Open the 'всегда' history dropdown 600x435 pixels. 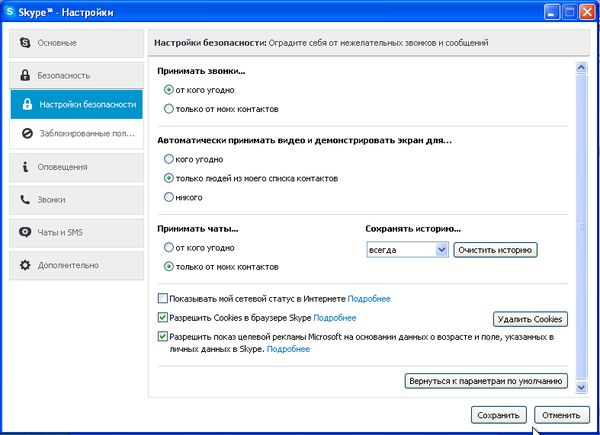point(408,250)
